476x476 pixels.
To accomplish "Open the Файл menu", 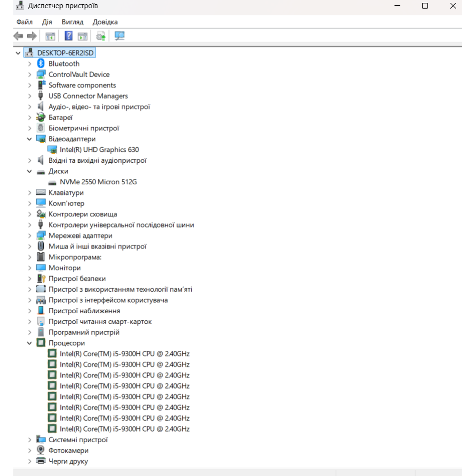I will [x=24, y=22].
